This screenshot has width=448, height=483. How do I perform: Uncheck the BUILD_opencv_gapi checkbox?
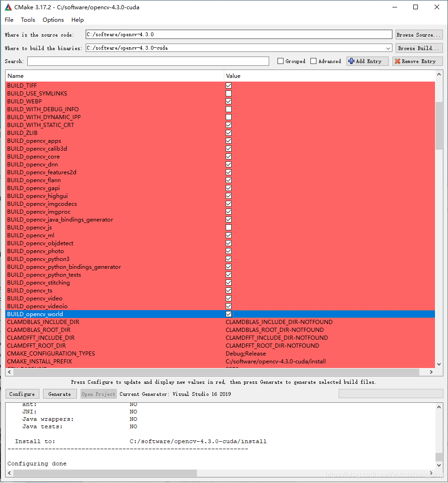coord(228,188)
